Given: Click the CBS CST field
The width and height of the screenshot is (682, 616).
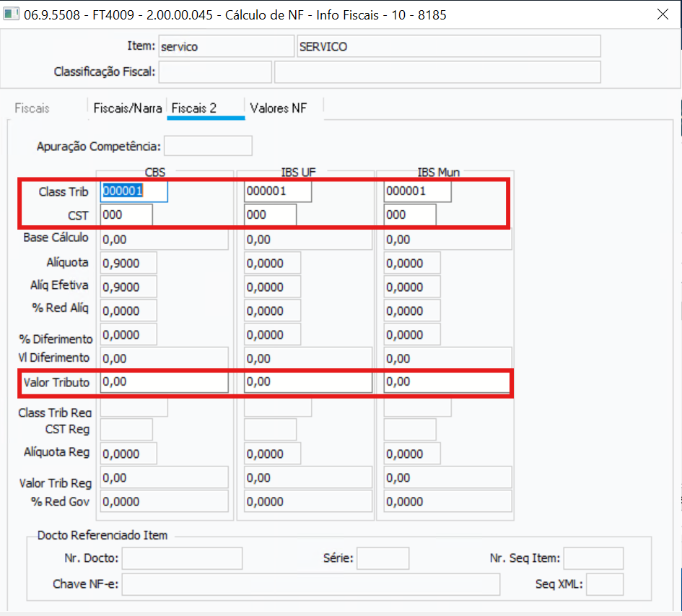Looking at the screenshot, I should [x=126, y=215].
